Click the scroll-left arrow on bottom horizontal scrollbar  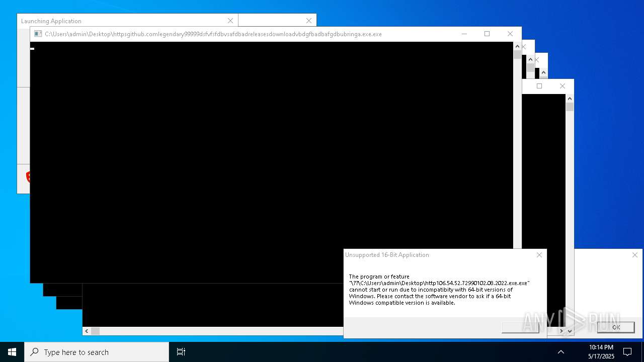pos(87,331)
